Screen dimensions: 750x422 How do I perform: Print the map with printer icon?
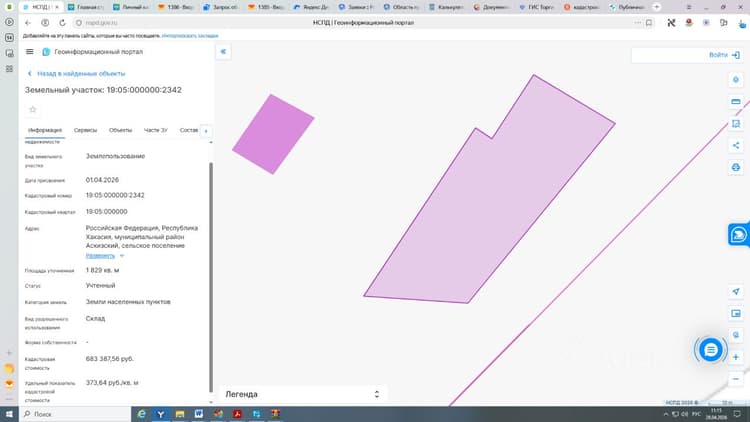pyautogui.click(x=736, y=167)
